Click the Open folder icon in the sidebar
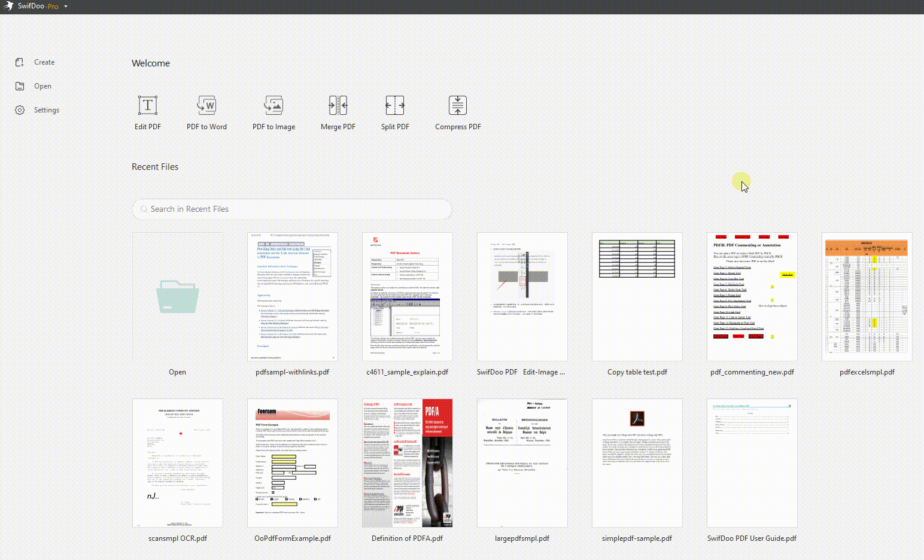 [20, 86]
